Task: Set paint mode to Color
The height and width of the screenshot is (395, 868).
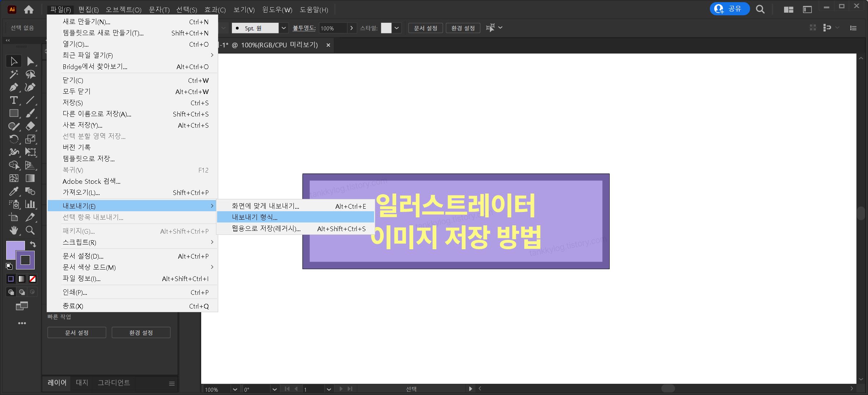Action: 11,279
